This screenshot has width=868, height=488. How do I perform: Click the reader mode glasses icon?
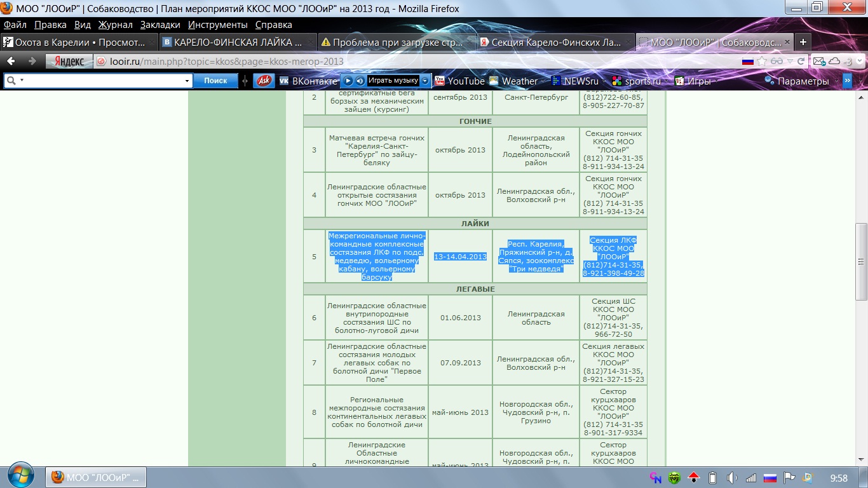click(x=776, y=62)
